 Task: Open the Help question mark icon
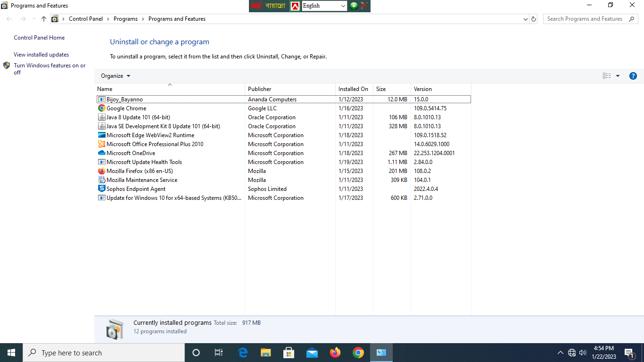(633, 76)
